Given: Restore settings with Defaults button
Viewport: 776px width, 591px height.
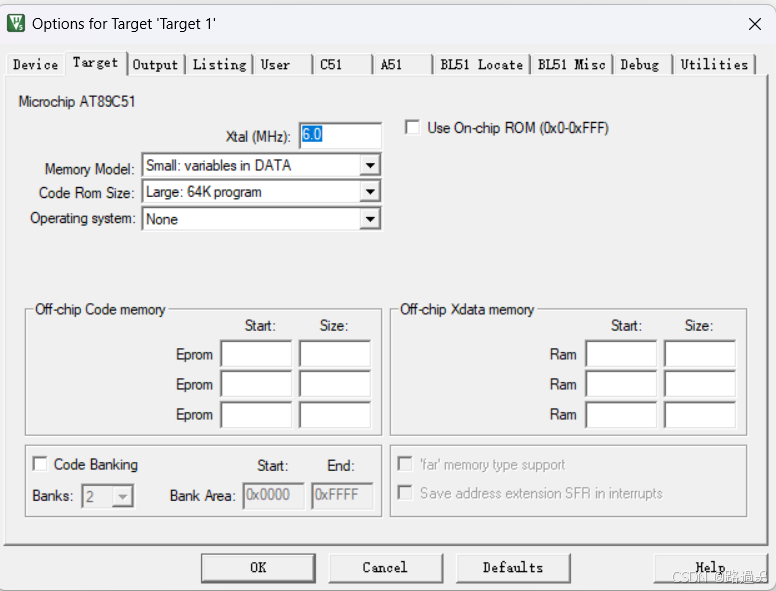Looking at the screenshot, I should [513, 568].
